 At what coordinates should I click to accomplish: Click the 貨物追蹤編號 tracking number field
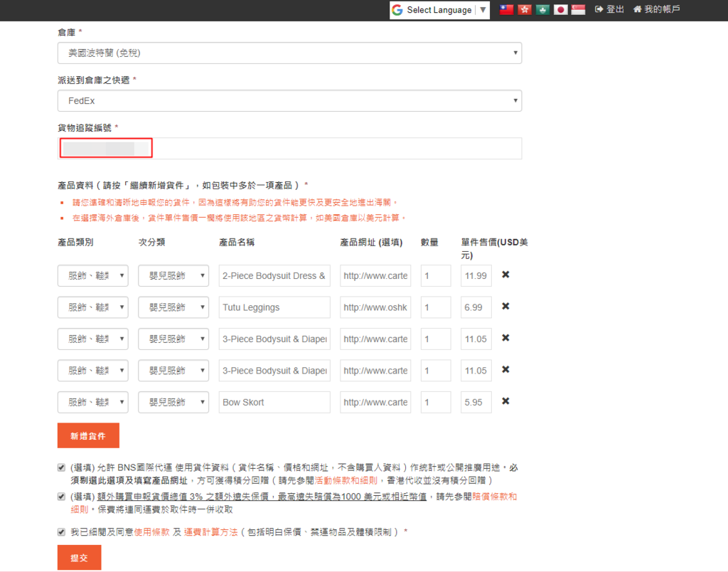click(289, 149)
